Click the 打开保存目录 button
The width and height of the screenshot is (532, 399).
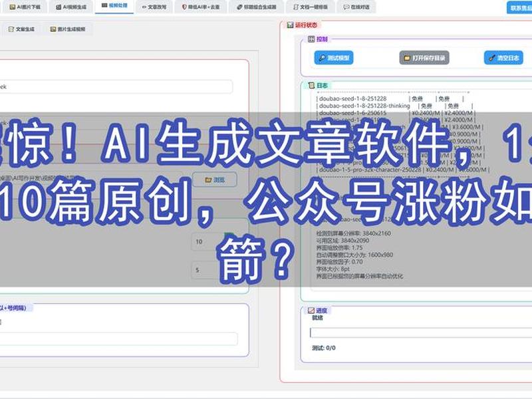tap(424, 58)
